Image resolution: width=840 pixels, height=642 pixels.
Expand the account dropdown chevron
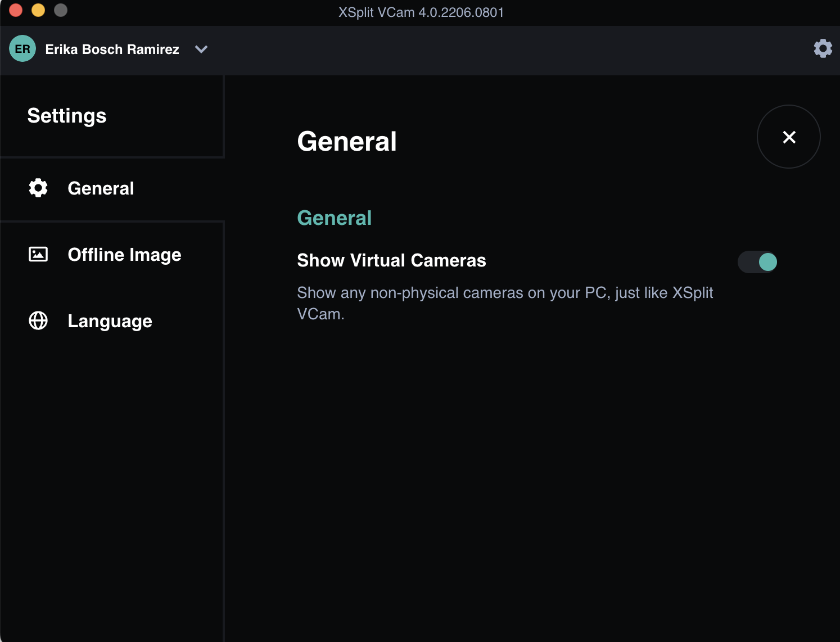201,49
